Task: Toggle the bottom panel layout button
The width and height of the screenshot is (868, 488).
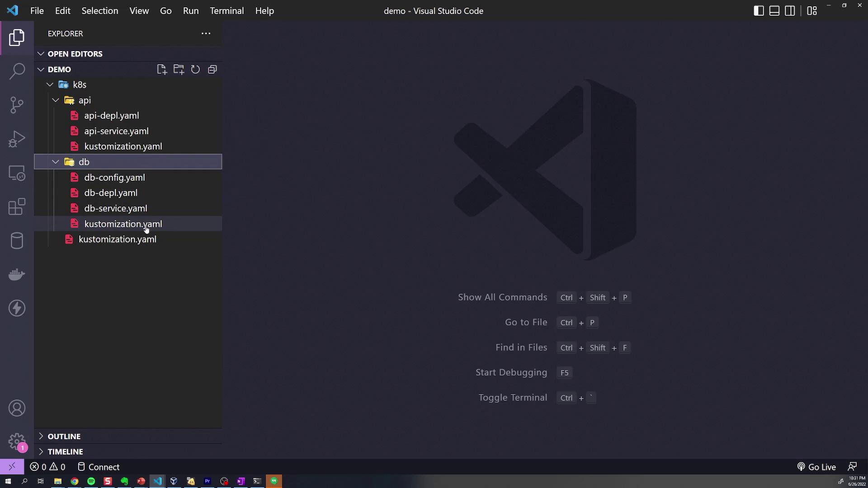Action: pyautogui.click(x=774, y=11)
